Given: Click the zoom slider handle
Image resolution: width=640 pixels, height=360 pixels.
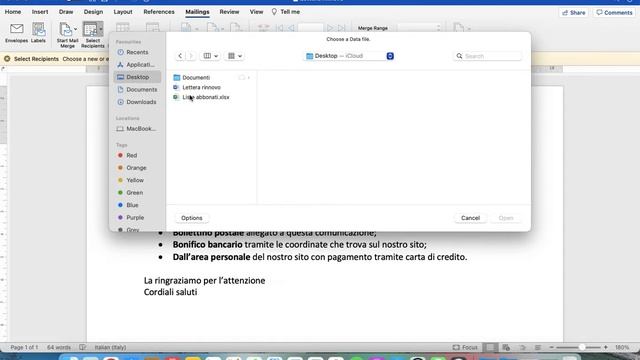Looking at the screenshot, I should click(x=582, y=347).
